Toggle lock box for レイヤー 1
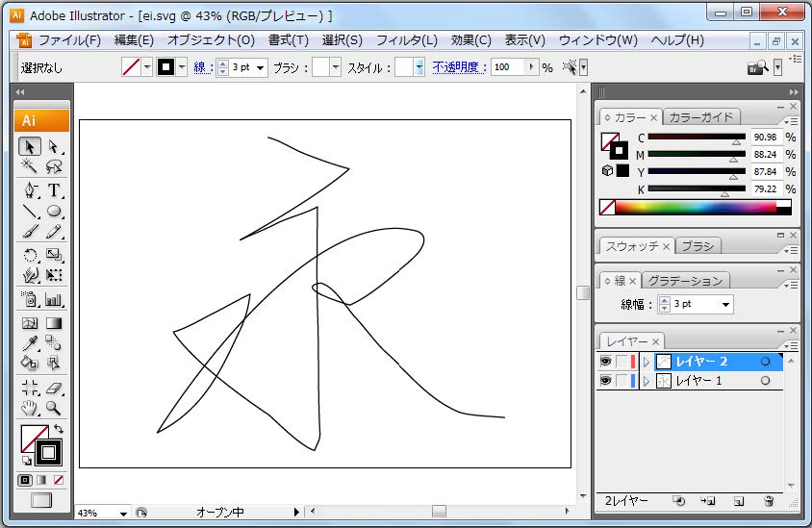 coord(622,381)
